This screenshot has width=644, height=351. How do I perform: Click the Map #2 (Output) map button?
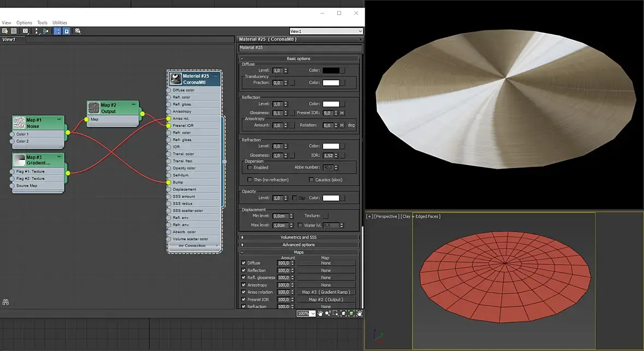click(326, 299)
